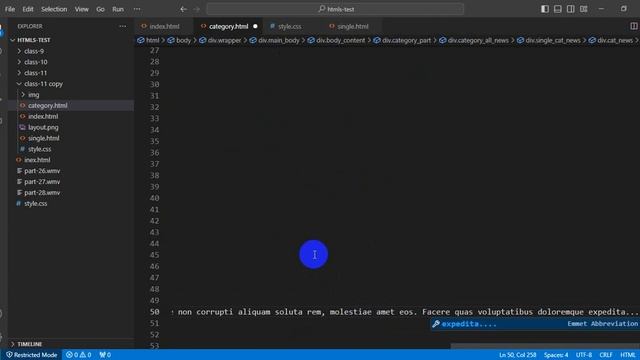Screen dimensions: 640x360
Task: Open the View menu
Action: click(x=82, y=9)
